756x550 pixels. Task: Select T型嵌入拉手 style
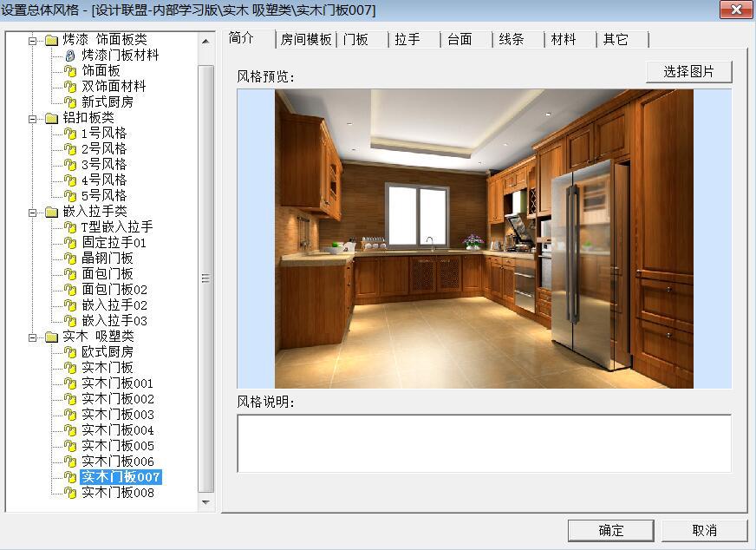(117, 226)
